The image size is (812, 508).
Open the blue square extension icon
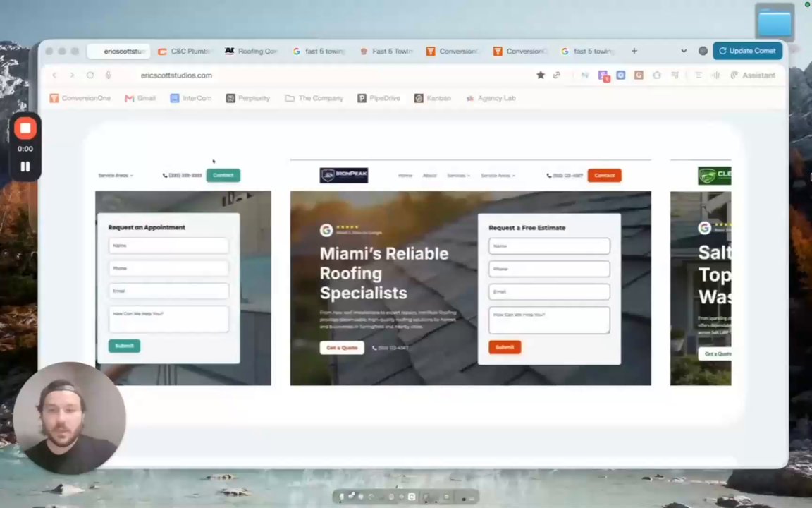621,75
